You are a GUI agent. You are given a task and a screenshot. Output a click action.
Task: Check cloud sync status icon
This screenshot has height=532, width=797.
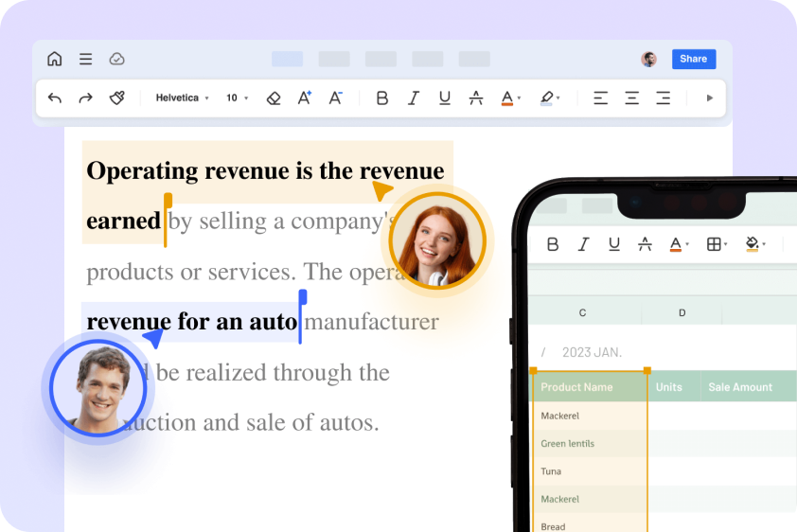click(x=117, y=59)
